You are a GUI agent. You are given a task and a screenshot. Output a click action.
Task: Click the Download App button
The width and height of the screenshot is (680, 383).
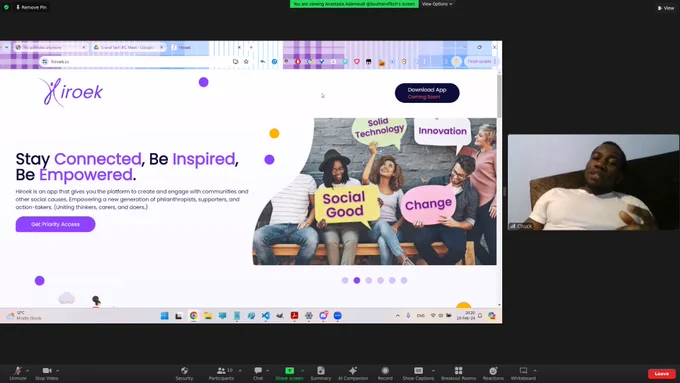427,93
